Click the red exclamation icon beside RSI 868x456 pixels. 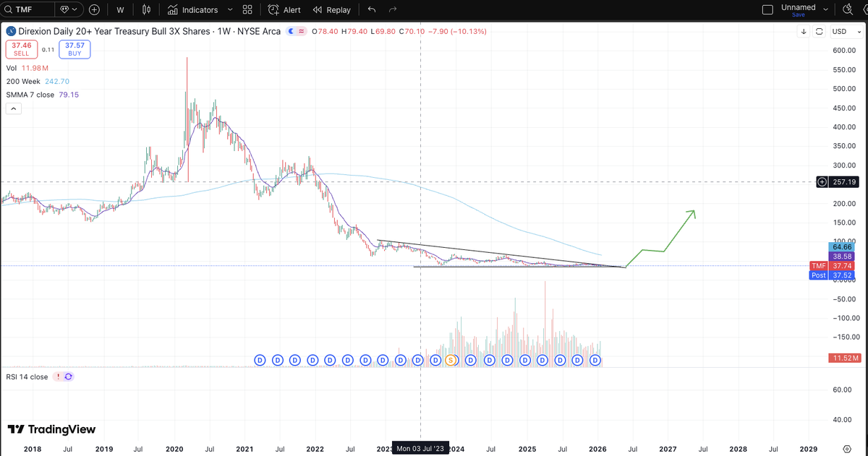(x=58, y=377)
